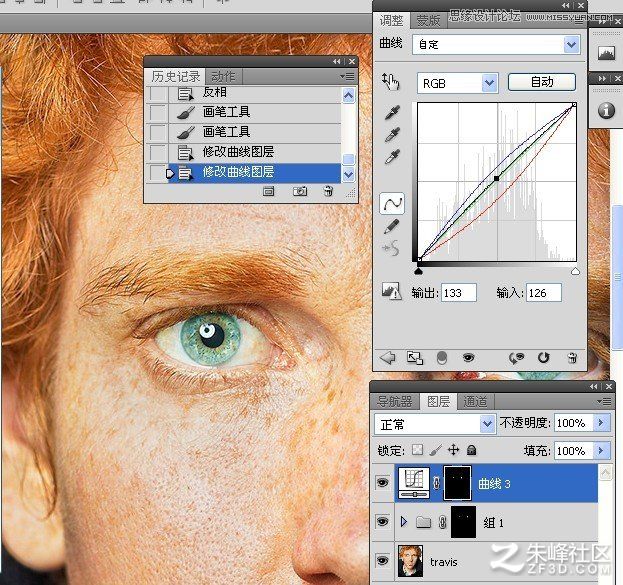Lock image pixels brush icon
The height and width of the screenshot is (585, 623).
435,450
